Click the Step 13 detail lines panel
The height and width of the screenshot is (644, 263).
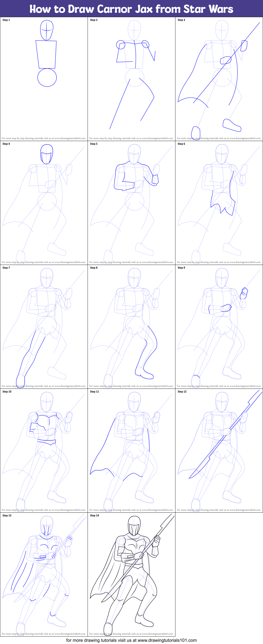(44, 573)
